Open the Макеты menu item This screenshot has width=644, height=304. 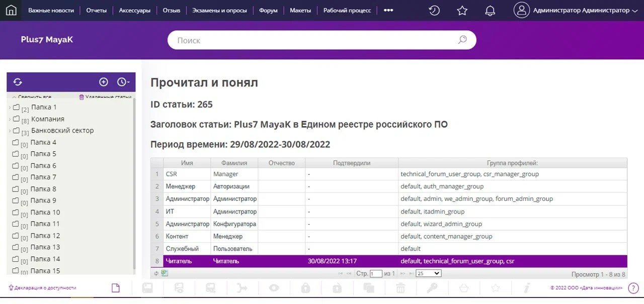[x=300, y=10]
